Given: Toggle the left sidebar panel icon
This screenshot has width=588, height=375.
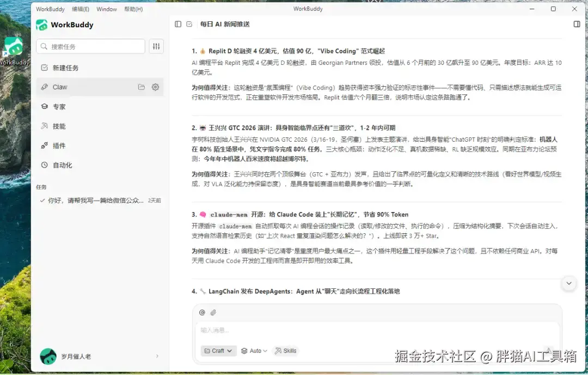Looking at the screenshot, I should pyautogui.click(x=178, y=24).
